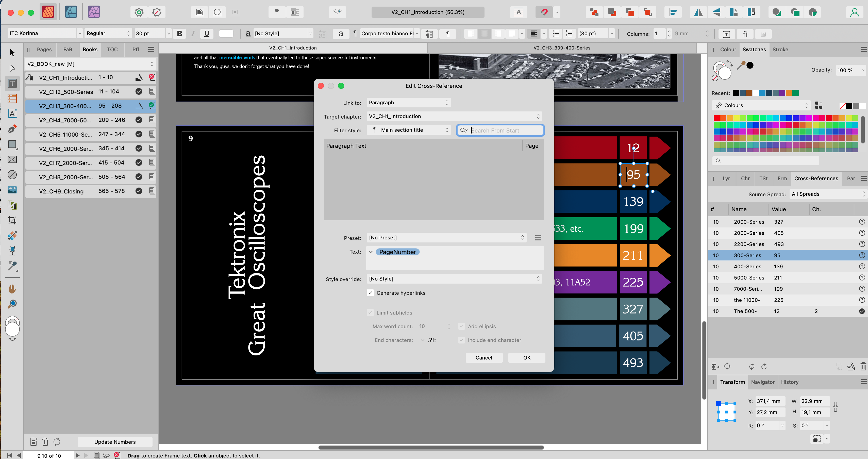Switch to the Colour panel tab
The width and height of the screenshot is (868, 459).
728,50
